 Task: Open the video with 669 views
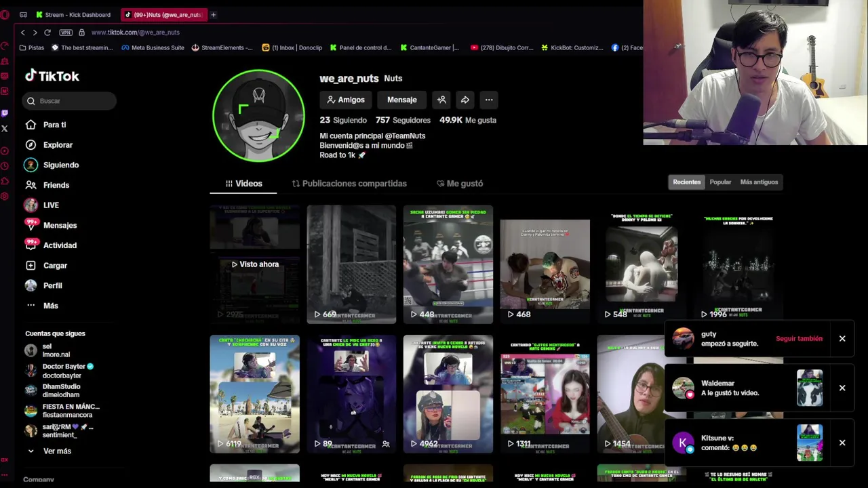pyautogui.click(x=351, y=264)
